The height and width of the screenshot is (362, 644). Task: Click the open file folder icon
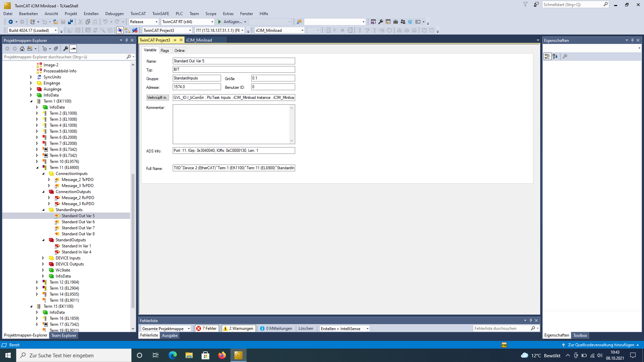click(x=56, y=22)
